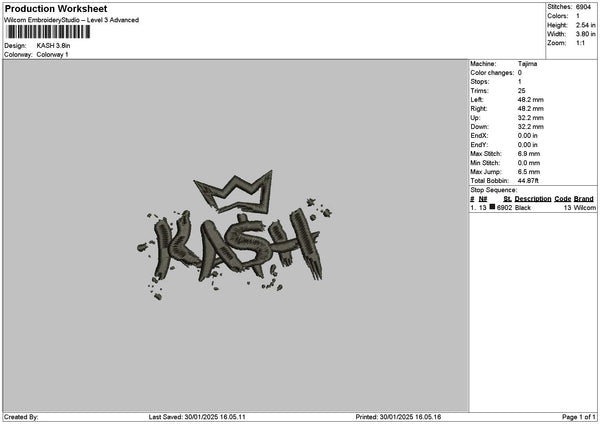Select the Machine value 'Tajima'
Viewport: 600px width, 424px height.
click(x=527, y=64)
